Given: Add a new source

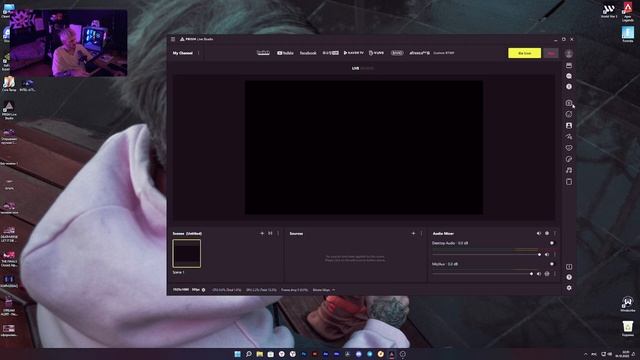Looking at the screenshot, I should tap(413, 233).
